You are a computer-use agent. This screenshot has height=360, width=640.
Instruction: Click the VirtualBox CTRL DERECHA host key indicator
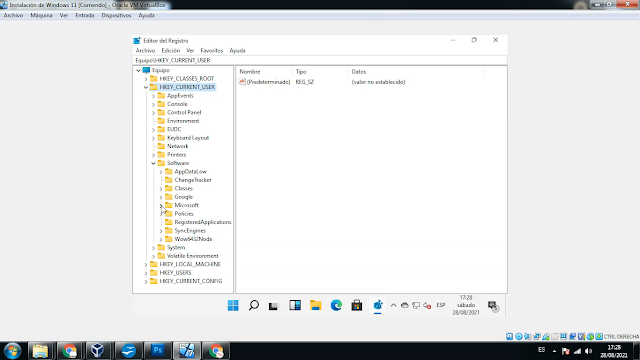[x=621, y=337]
